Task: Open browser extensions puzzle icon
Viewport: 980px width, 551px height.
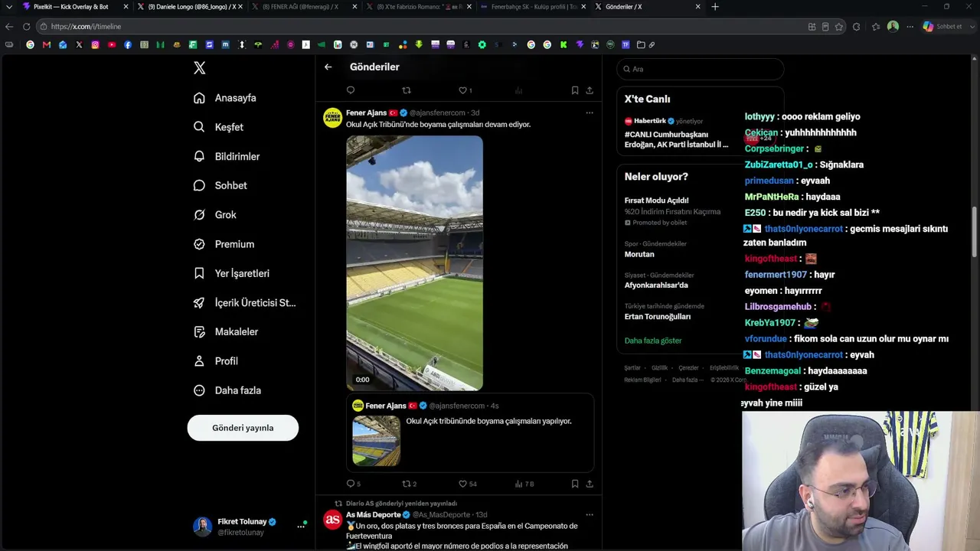Action: 856,27
